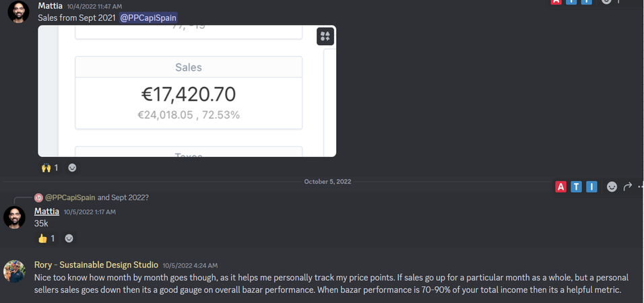644x303 pixels.
Task: Add a reaction beside the thumbs up emoji
Action: coord(69,238)
